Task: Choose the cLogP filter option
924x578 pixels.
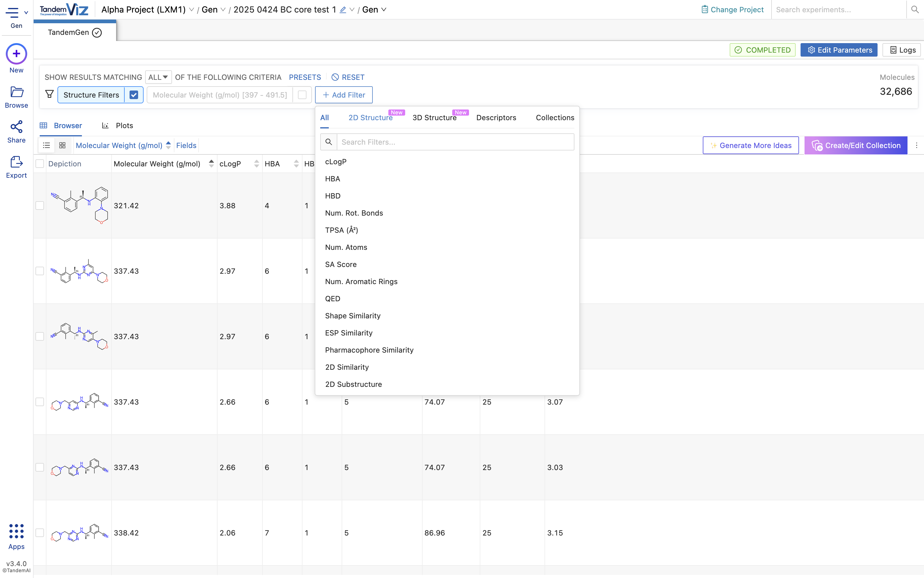Action: pos(447,161)
